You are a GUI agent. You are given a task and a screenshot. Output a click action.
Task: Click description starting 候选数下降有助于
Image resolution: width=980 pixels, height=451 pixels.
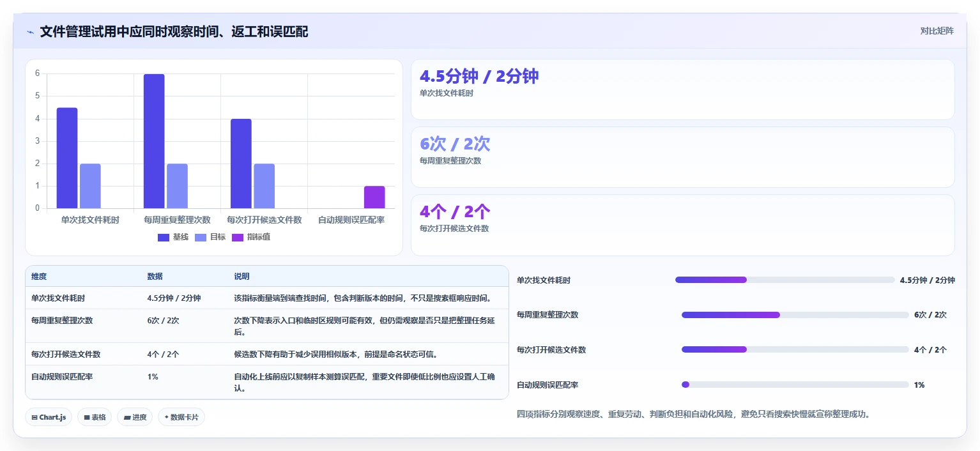[x=336, y=354]
